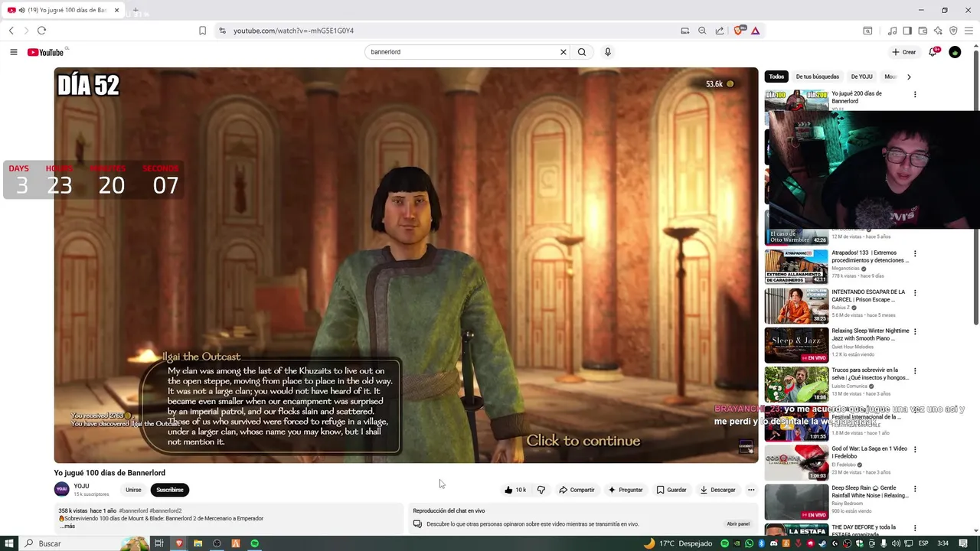
Task: Go back with the browser arrow
Action: [x=11, y=31]
